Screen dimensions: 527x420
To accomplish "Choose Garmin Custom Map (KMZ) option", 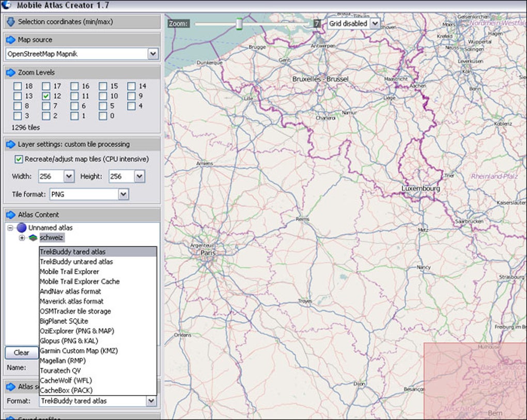I will click(79, 351).
